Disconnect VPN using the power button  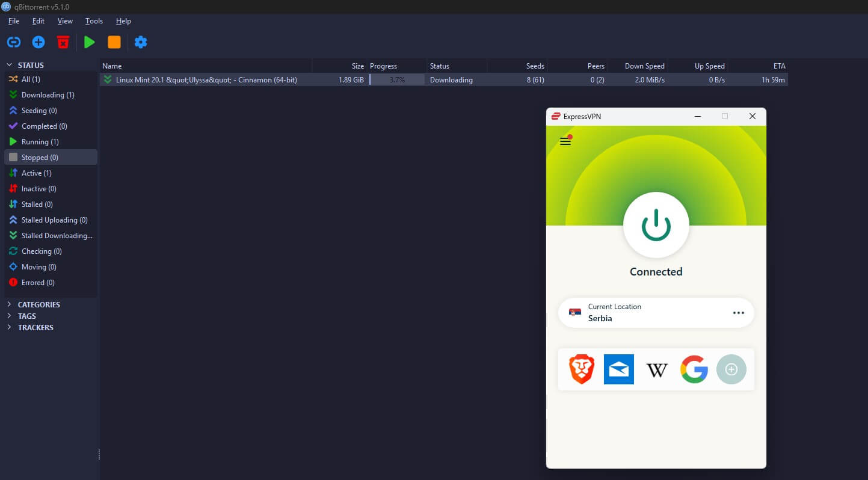656,225
